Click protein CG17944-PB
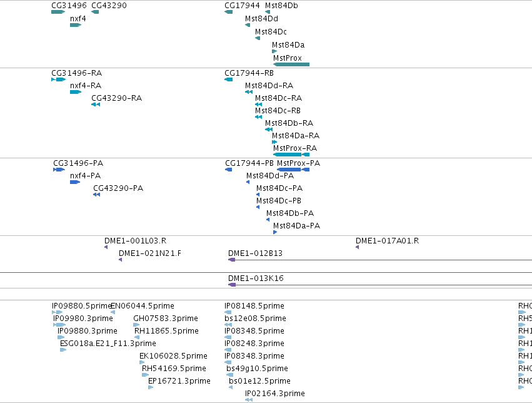 tap(249, 163)
